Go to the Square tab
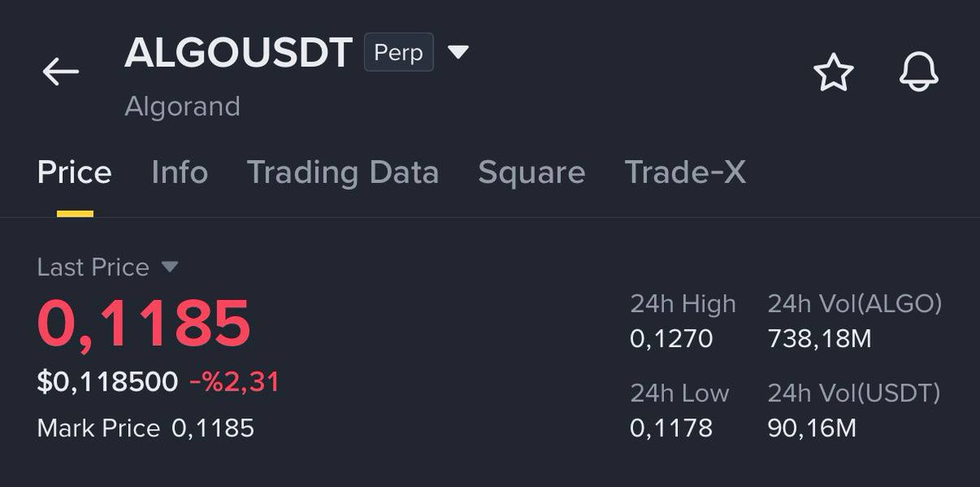 click(x=531, y=172)
